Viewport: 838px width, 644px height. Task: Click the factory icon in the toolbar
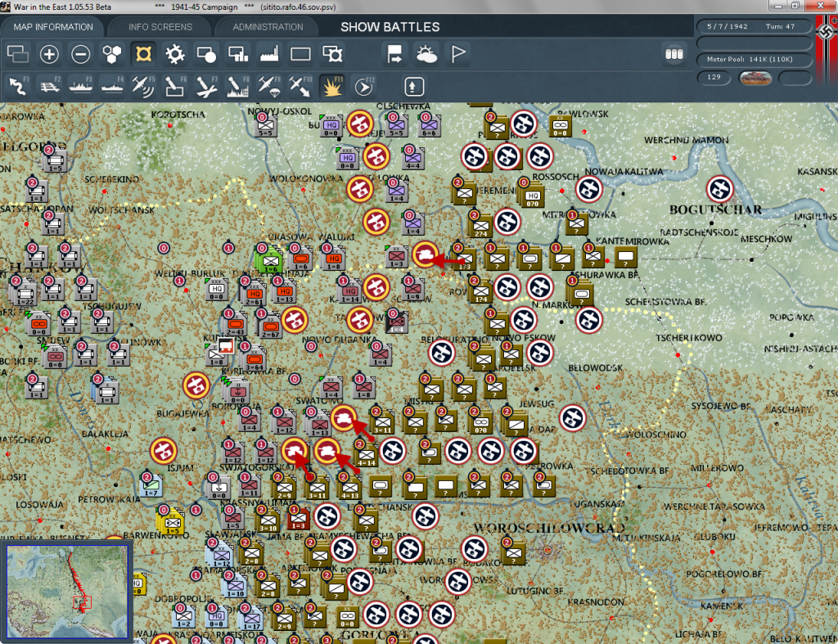pos(269,54)
